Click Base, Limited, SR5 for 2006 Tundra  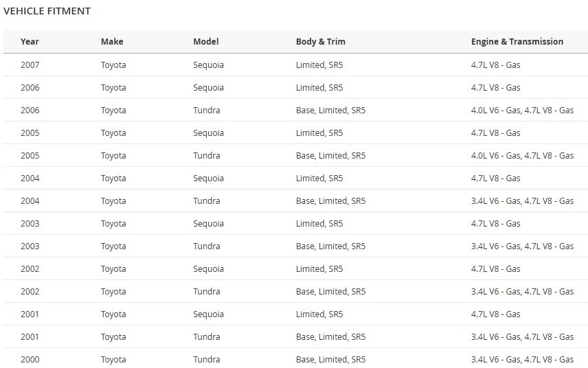tap(331, 110)
